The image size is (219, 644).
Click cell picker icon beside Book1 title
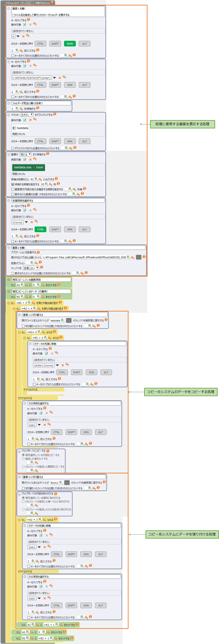pos(61,482)
